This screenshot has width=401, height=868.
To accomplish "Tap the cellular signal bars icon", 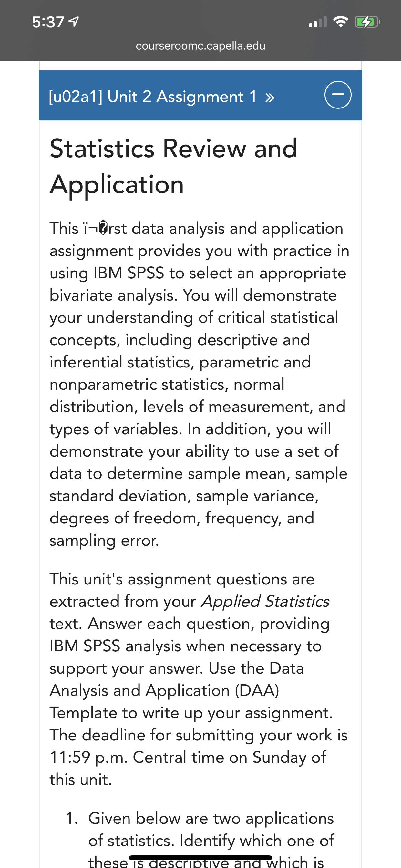I will click(318, 22).
